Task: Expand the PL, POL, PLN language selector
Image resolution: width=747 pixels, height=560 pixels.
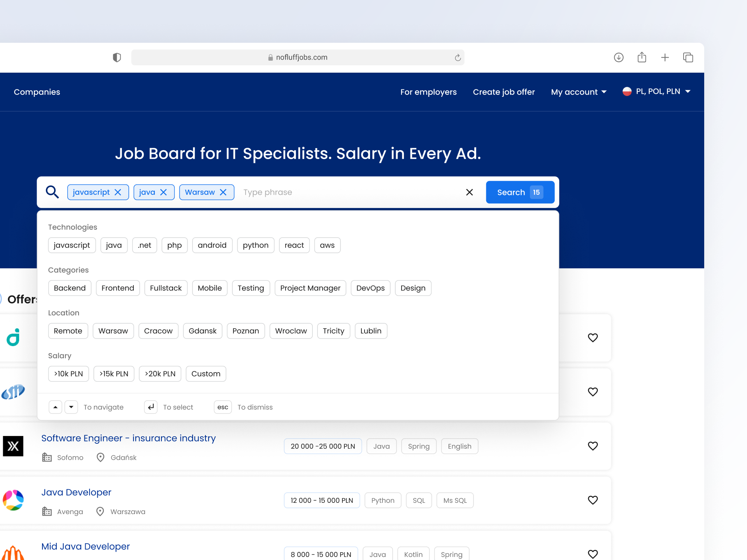Action: pos(657,91)
